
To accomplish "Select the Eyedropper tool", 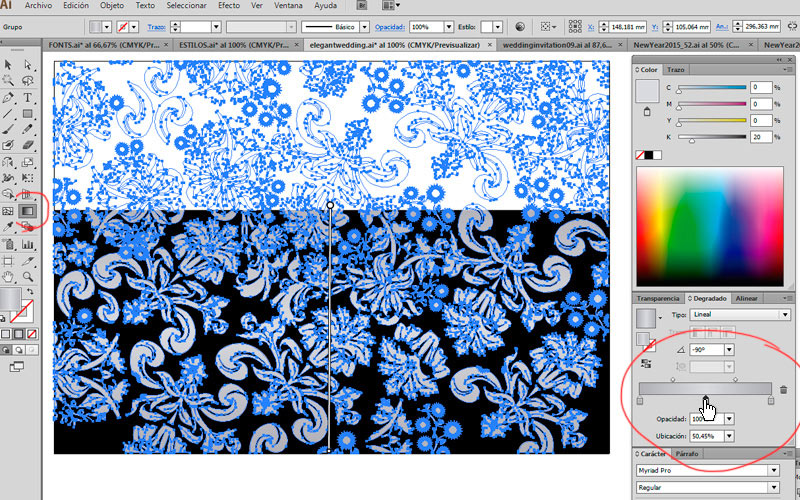I will [8, 227].
